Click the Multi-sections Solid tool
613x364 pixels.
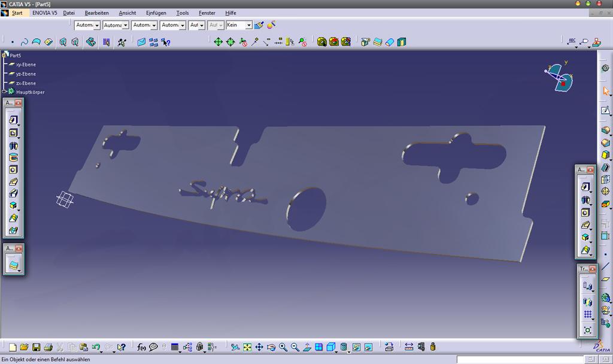pos(13,218)
